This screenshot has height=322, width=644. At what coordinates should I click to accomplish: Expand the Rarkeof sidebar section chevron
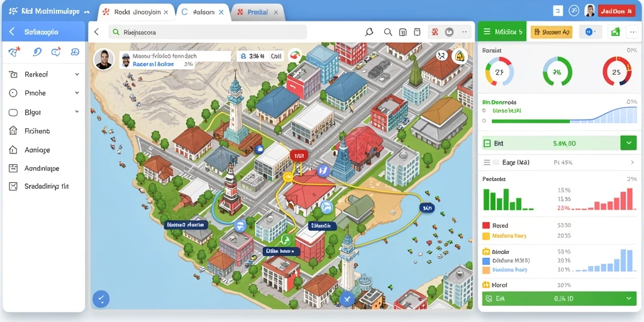(x=77, y=74)
